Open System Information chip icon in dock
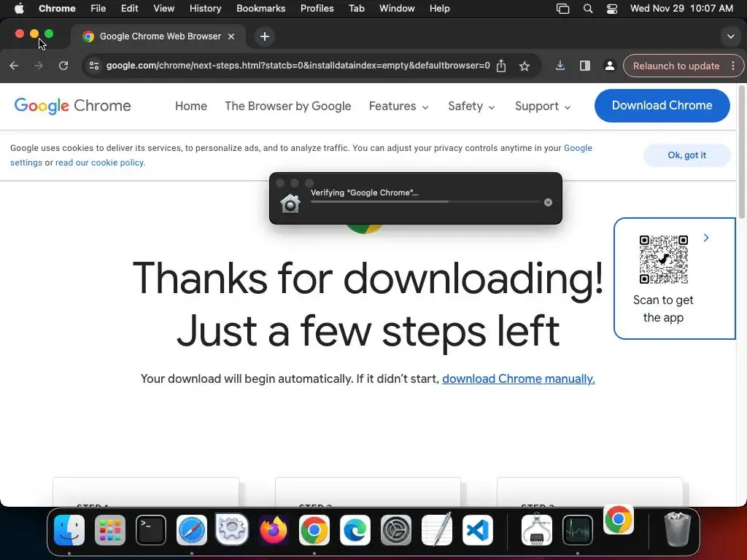This screenshot has height=560, width=747. tap(537, 529)
